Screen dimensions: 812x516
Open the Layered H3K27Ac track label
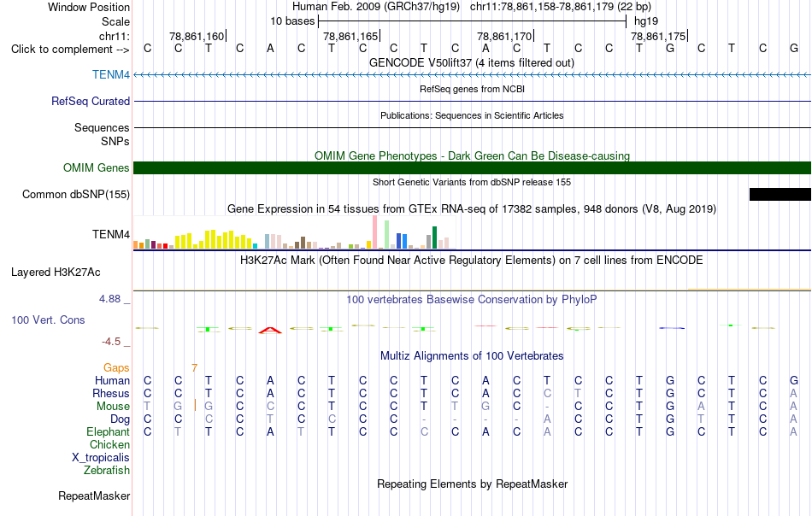(56, 273)
